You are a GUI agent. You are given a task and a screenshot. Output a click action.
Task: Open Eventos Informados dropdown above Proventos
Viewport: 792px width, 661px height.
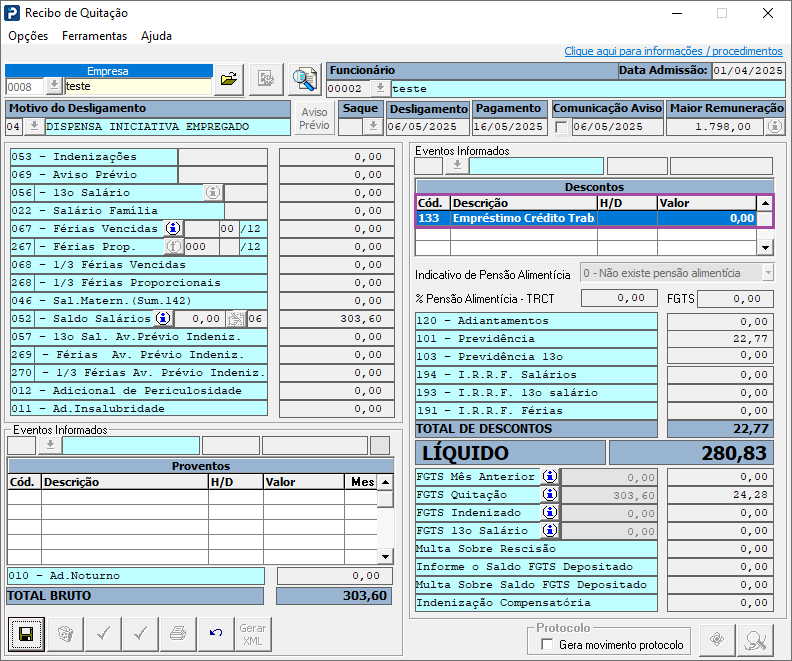(50, 445)
